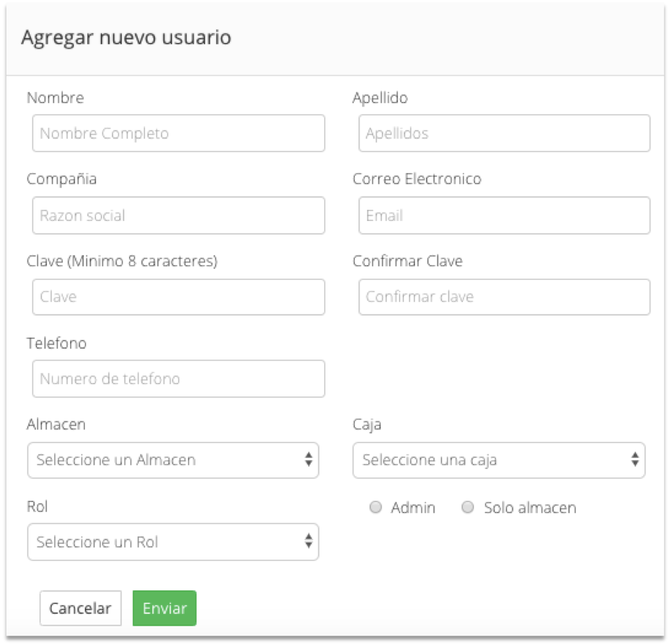669x644 pixels.
Task: Click the Compañia label
Action: click(61, 179)
